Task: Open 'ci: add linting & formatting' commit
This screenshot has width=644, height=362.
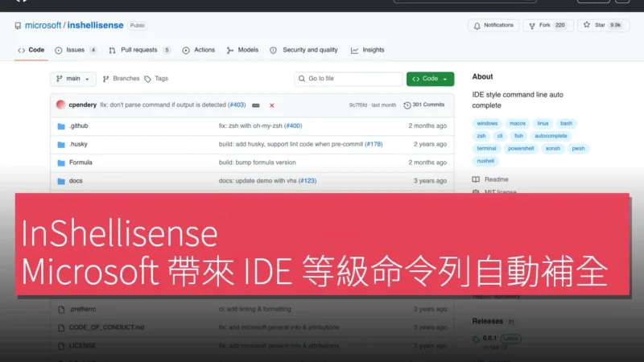Action: [254, 310]
